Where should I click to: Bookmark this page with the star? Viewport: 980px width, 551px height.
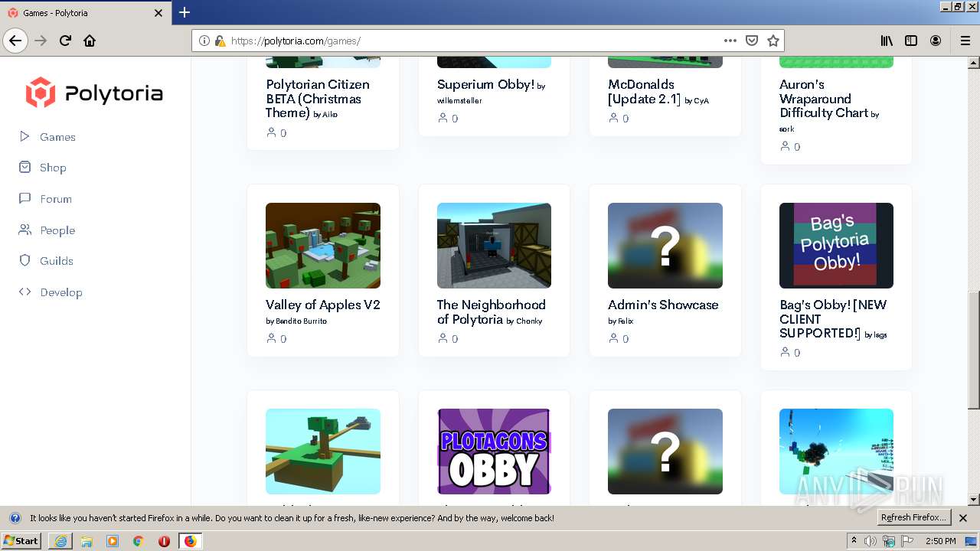773,41
